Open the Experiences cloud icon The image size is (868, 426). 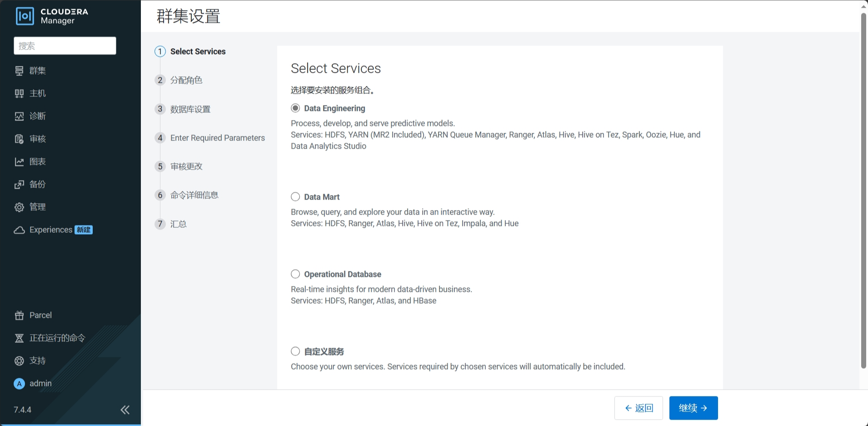tap(19, 230)
